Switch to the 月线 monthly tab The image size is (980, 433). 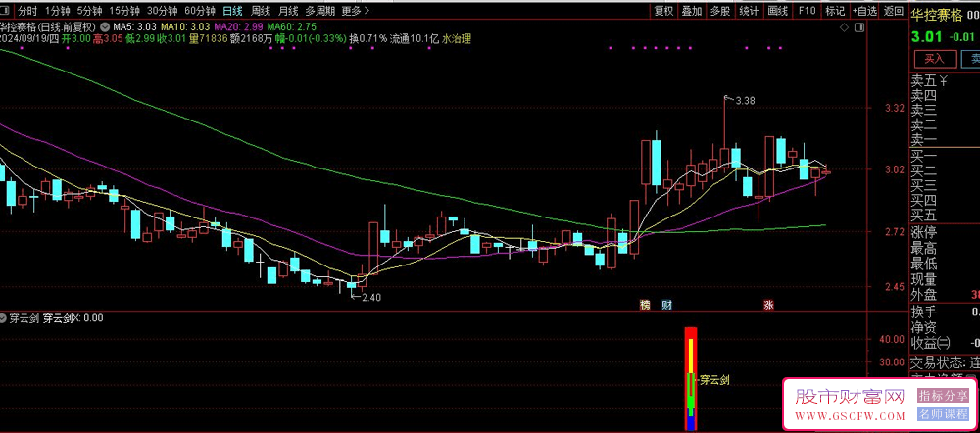pos(288,11)
